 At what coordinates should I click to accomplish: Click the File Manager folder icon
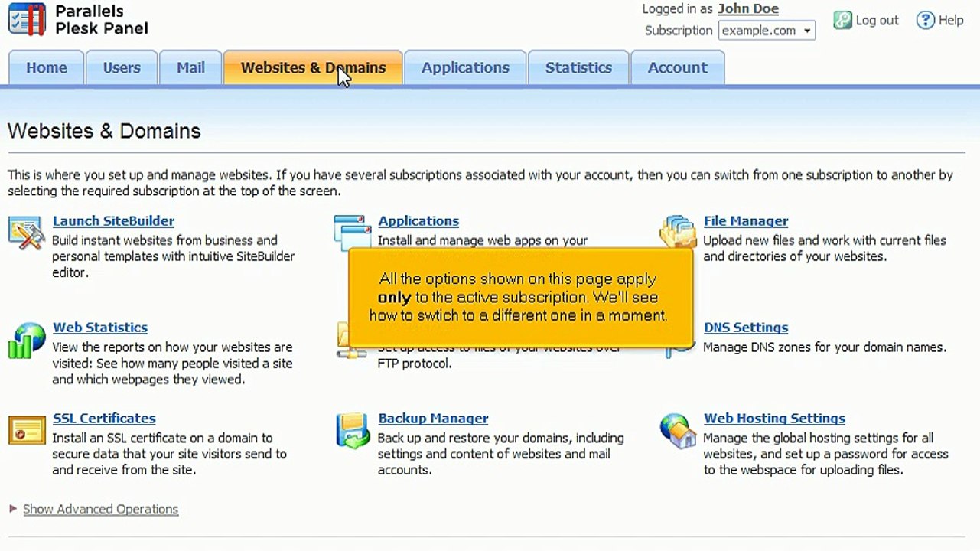coord(678,231)
